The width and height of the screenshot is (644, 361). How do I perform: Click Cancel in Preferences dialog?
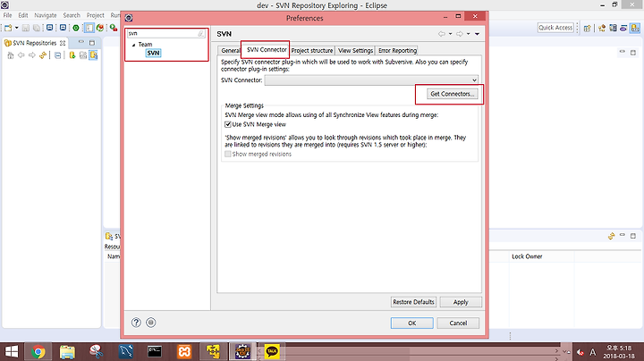coord(458,323)
